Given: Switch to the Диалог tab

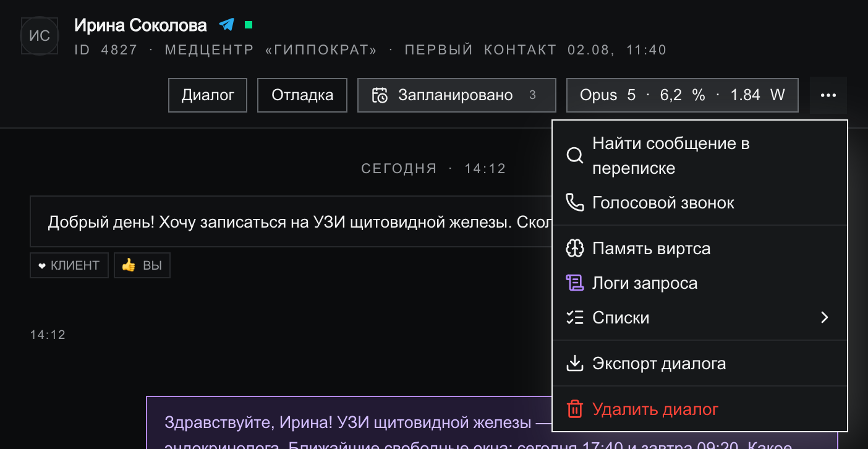Looking at the screenshot, I should click(x=208, y=95).
